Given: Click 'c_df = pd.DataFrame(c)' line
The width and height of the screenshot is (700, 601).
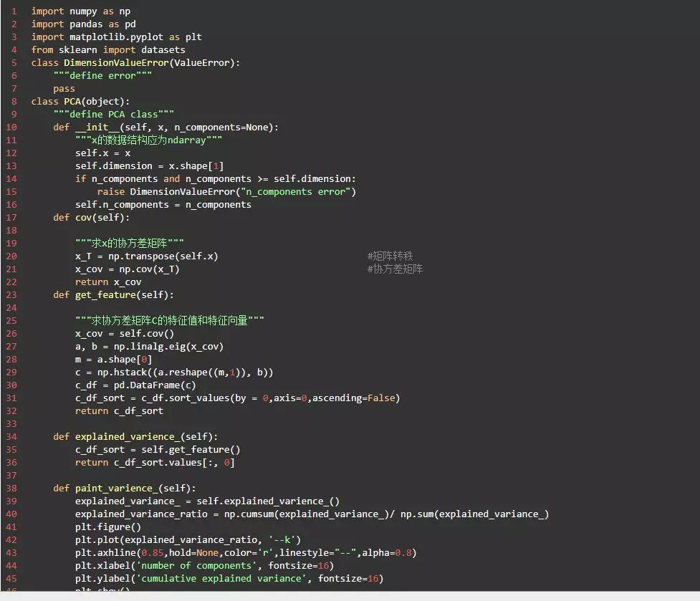Looking at the screenshot, I should [x=135, y=386].
